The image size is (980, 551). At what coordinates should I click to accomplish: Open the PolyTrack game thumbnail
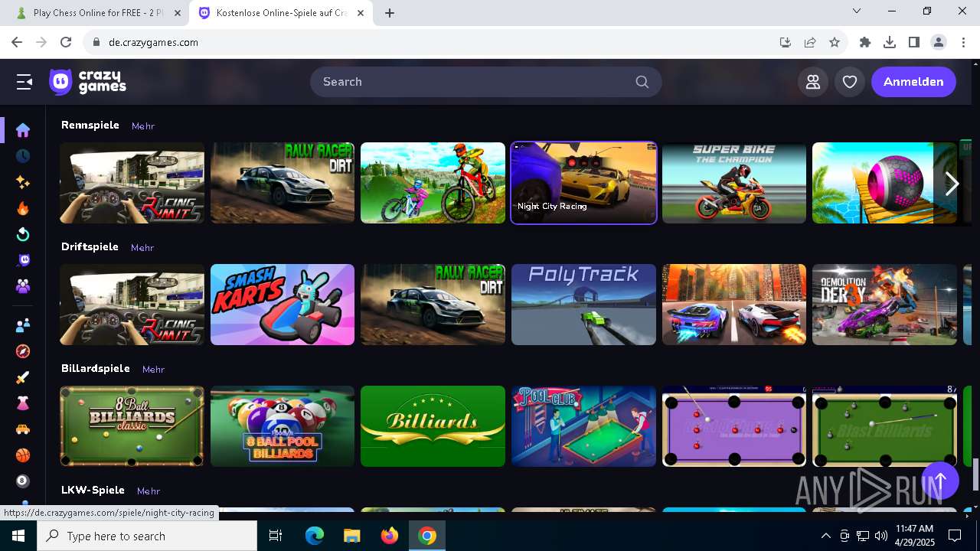point(583,305)
